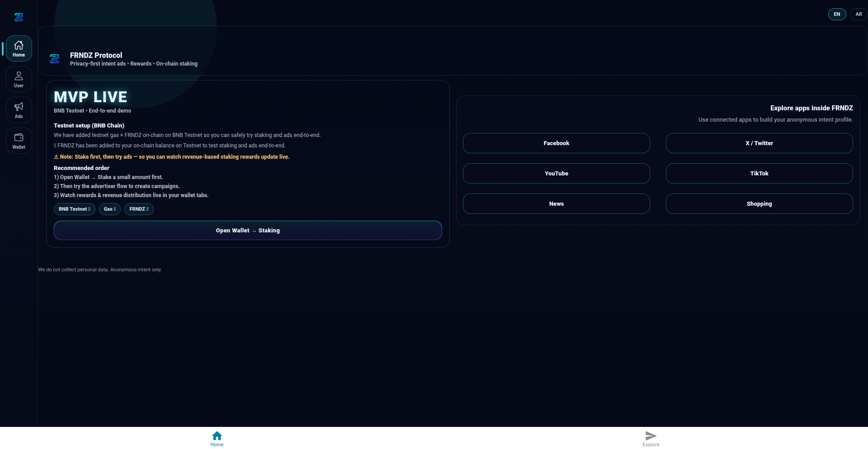The width and height of the screenshot is (868, 449).
Task: Open the Home sidebar icon
Action: coord(19,48)
